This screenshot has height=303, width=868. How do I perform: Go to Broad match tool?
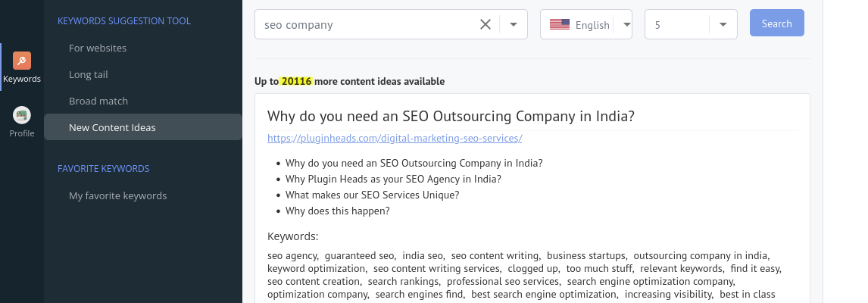[98, 101]
